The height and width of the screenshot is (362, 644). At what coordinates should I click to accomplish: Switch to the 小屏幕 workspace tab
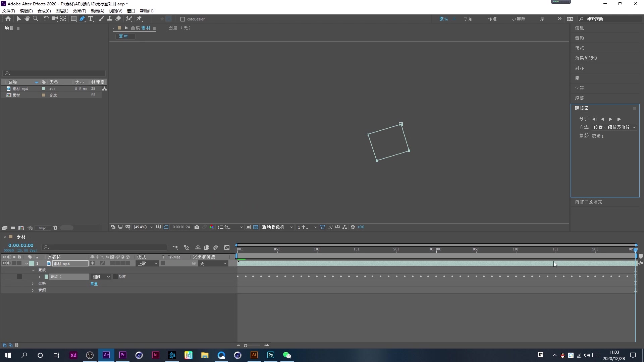519,19
